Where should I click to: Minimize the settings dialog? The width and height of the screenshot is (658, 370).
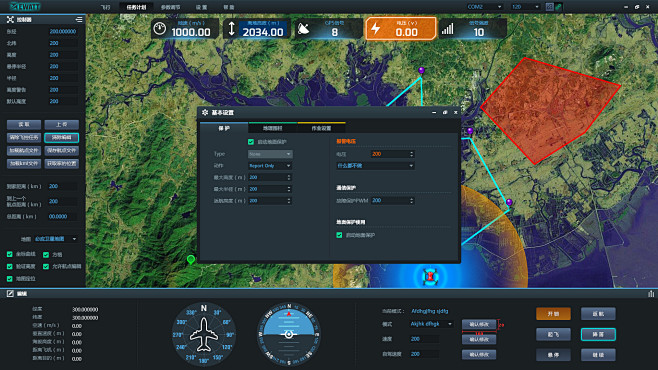coord(434,112)
